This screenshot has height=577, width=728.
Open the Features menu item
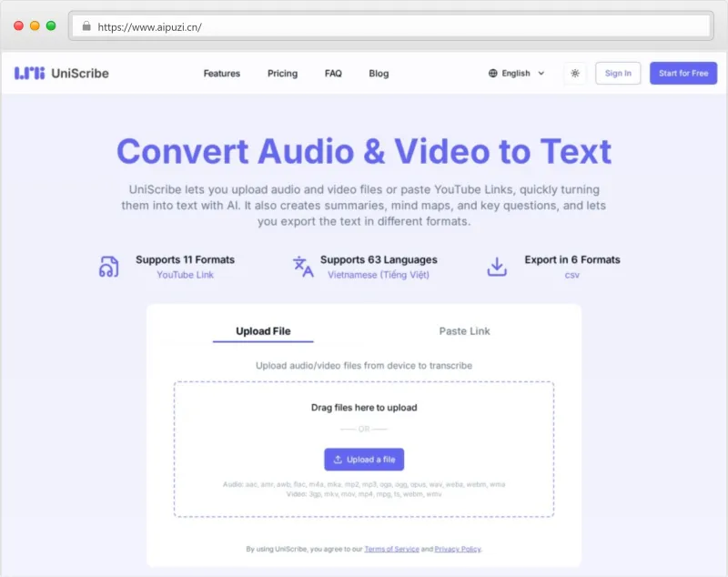pyautogui.click(x=221, y=74)
